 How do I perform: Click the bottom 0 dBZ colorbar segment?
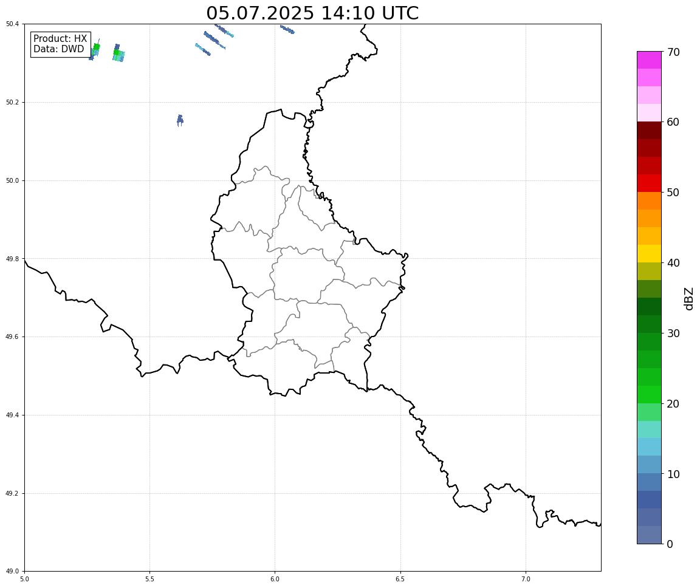(649, 535)
